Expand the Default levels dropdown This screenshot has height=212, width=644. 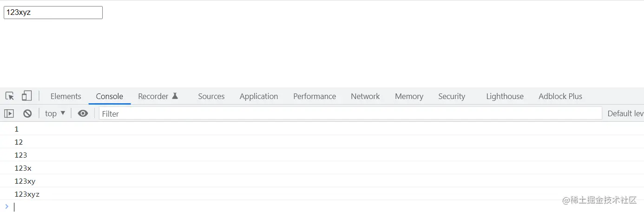pyautogui.click(x=625, y=113)
